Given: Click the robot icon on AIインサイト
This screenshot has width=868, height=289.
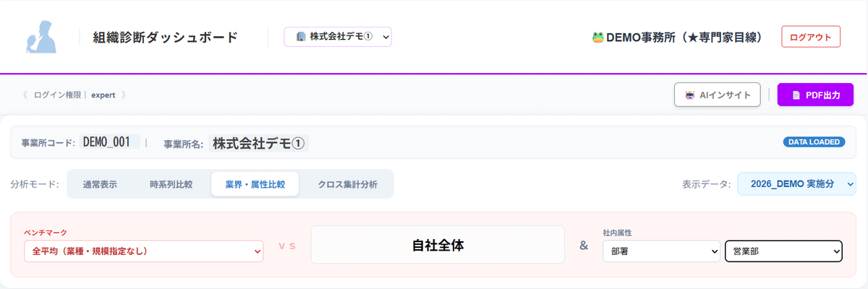Looking at the screenshot, I should 690,95.
